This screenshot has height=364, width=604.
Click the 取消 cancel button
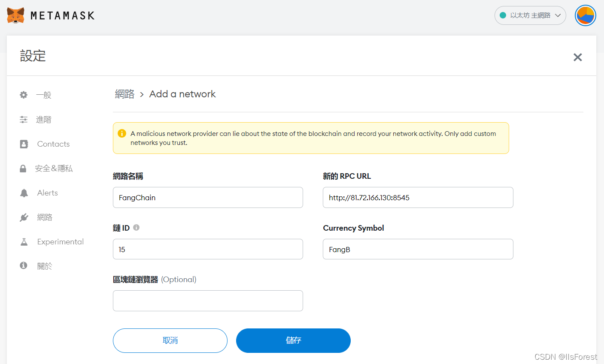[170, 340]
